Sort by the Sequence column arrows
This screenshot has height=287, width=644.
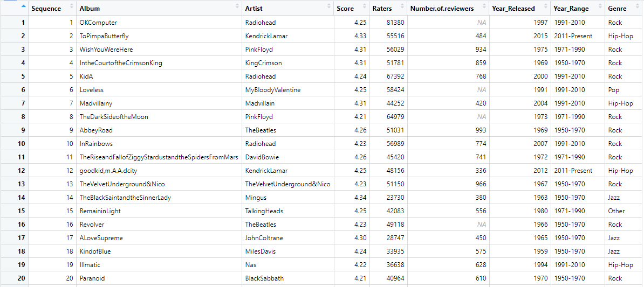click(71, 6)
